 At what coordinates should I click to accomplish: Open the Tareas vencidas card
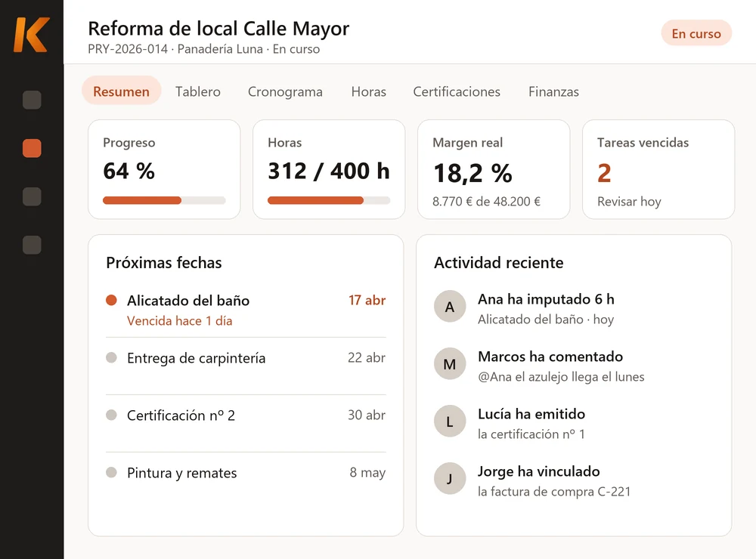658,169
